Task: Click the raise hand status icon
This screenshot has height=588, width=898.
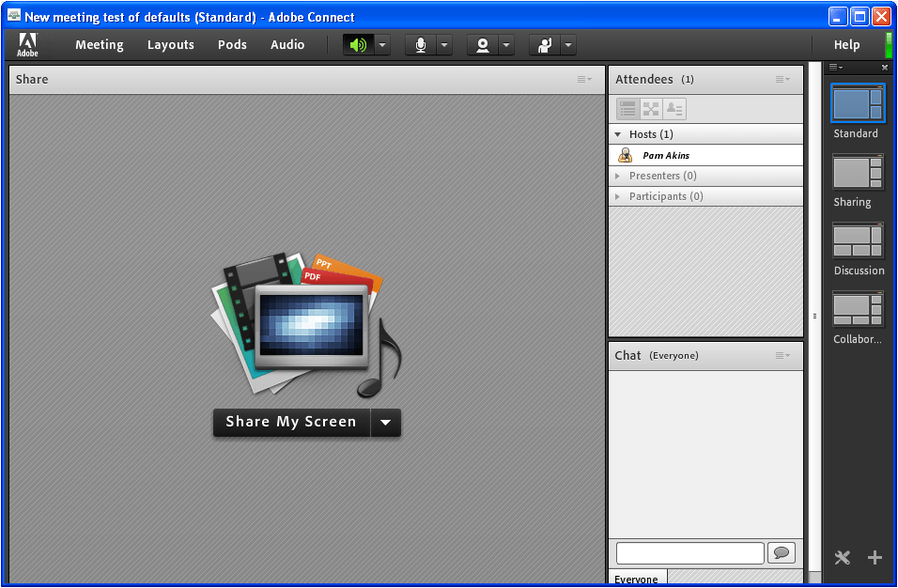Action: [544, 45]
